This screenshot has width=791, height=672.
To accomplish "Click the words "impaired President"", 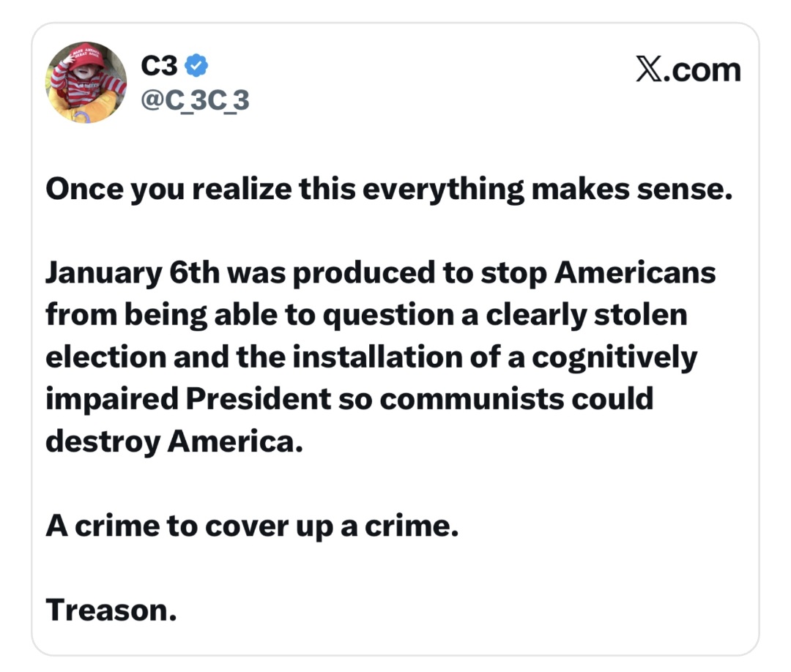I will (x=187, y=400).
